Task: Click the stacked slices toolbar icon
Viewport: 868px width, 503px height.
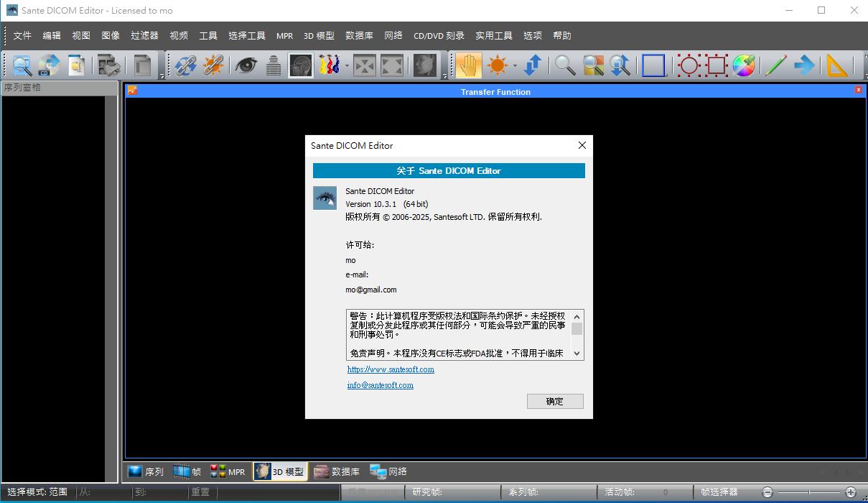Action: click(x=274, y=65)
